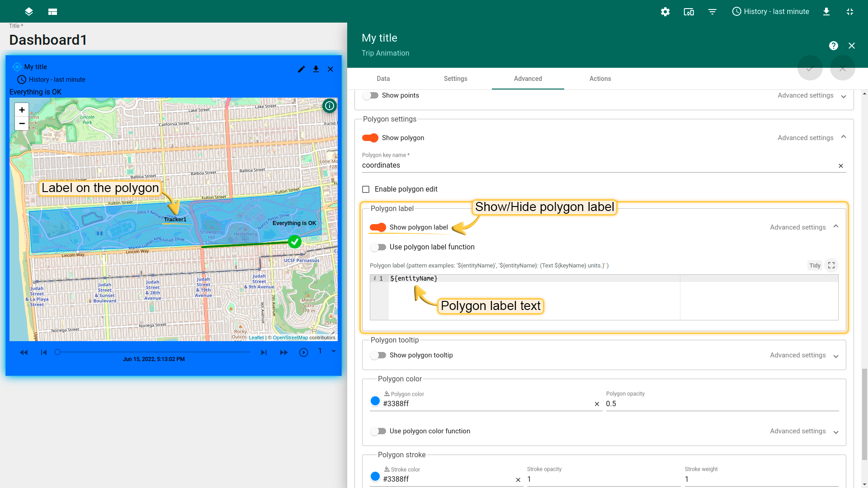Open the layers icon in top bar
The image size is (868, 488).
pos(29,12)
